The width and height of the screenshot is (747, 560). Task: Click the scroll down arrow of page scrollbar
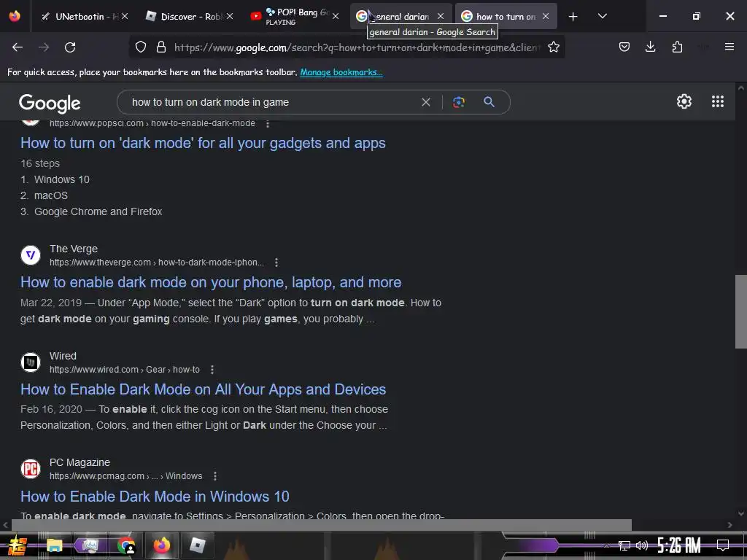(x=741, y=513)
